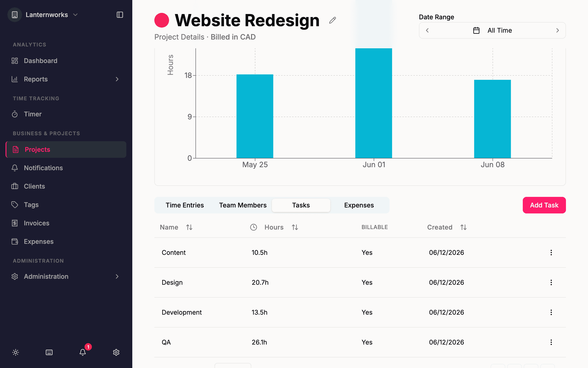Expand the Lanternworks workspace dropdown chevron
This screenshot has height=368, width=588.
click(75, 15)
